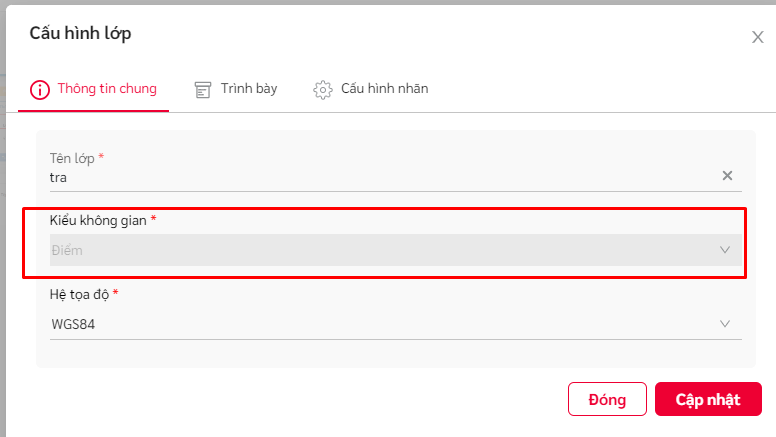Click the Cấu hình lớp dialog title

[80, 33]
